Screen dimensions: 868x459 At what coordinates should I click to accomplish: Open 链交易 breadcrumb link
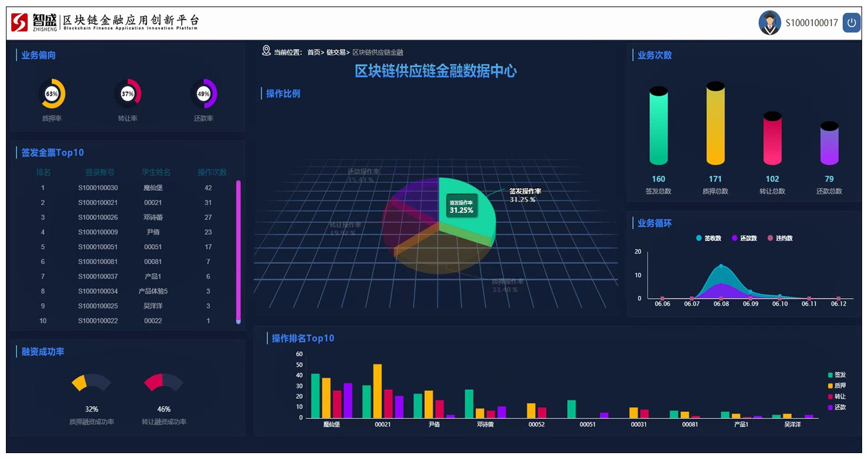336,52
